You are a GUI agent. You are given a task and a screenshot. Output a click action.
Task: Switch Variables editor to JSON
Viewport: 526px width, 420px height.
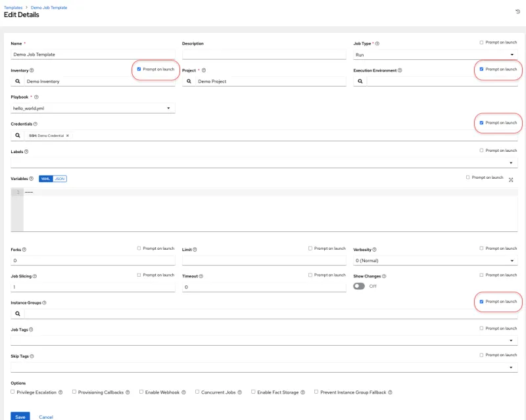(x=60, y=178)
